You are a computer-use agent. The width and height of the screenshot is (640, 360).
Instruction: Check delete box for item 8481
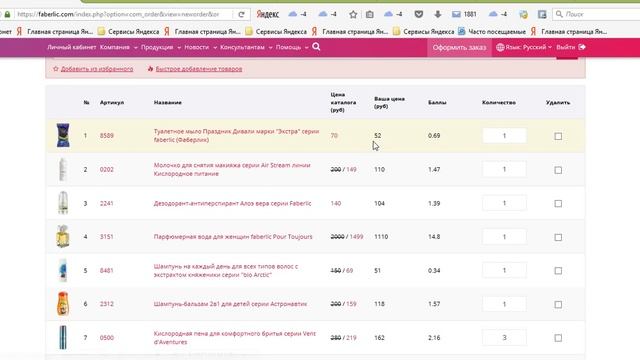(558, 271)
